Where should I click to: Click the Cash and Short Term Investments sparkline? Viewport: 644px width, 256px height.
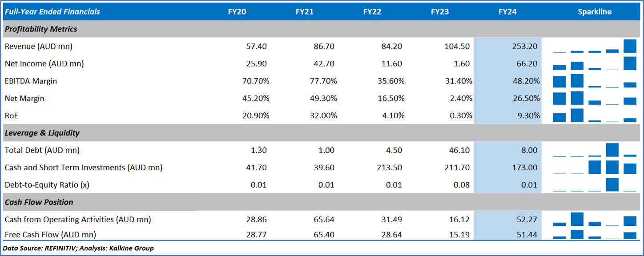pos(595,168)
